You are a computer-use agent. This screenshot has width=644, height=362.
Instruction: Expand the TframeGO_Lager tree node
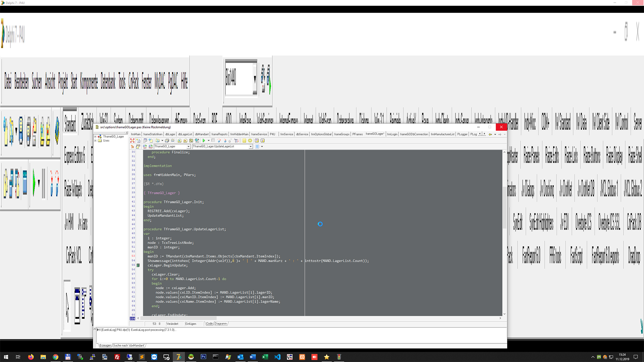[95, 136]
